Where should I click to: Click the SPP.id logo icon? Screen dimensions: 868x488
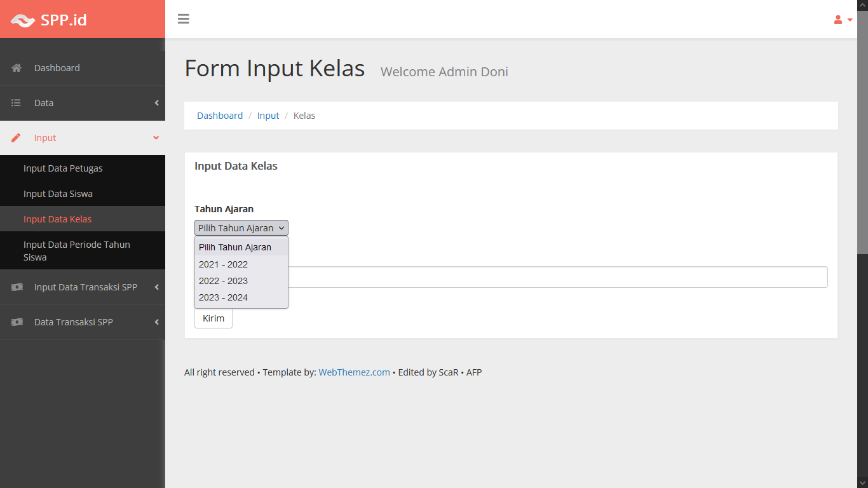[23, 20]
